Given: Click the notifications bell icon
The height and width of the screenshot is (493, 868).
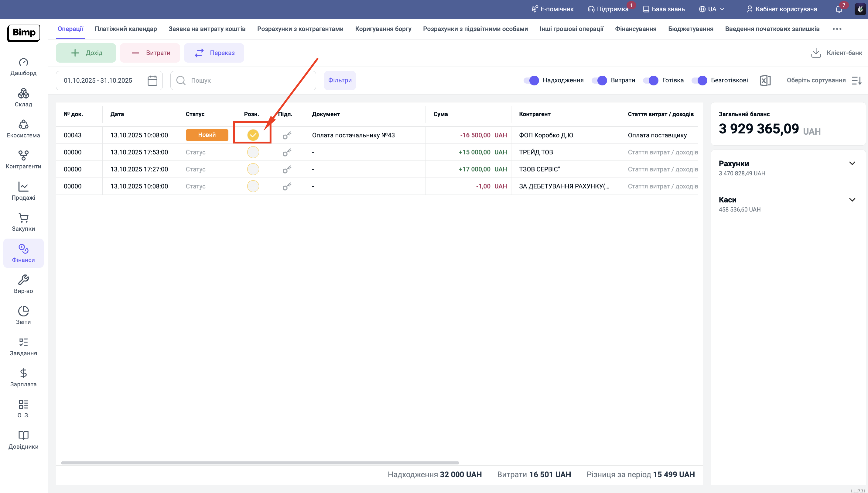Looking at the screenshot, I should (x=839, y=9).
